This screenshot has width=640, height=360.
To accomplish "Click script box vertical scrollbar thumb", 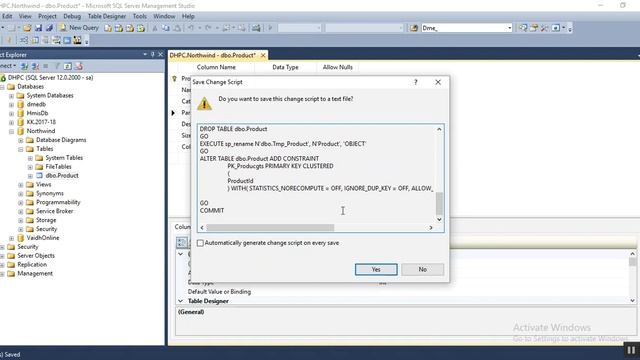I will 439,204.
